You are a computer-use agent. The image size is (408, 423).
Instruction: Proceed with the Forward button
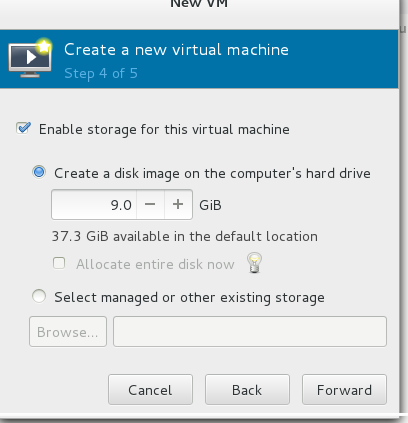point(344,390)
